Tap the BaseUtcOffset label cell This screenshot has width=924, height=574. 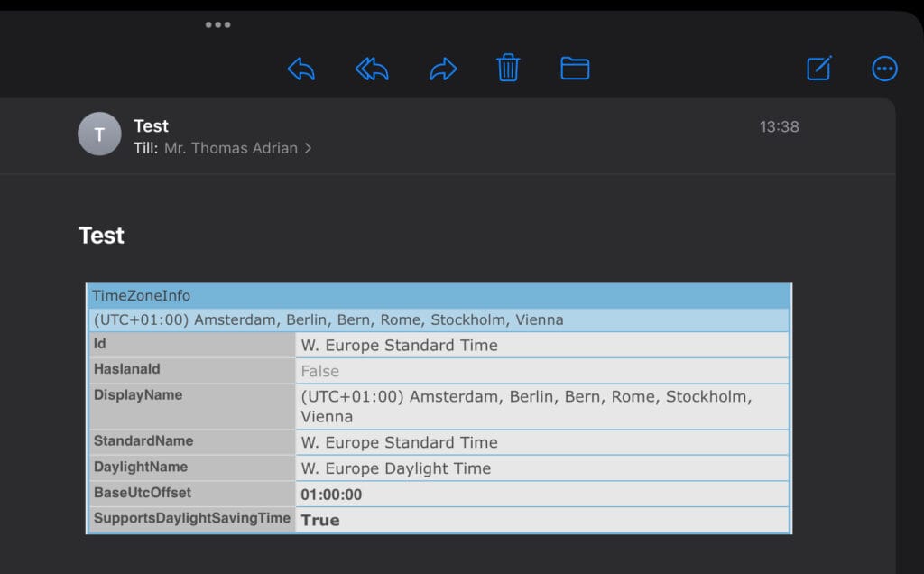tap(191, 494)
